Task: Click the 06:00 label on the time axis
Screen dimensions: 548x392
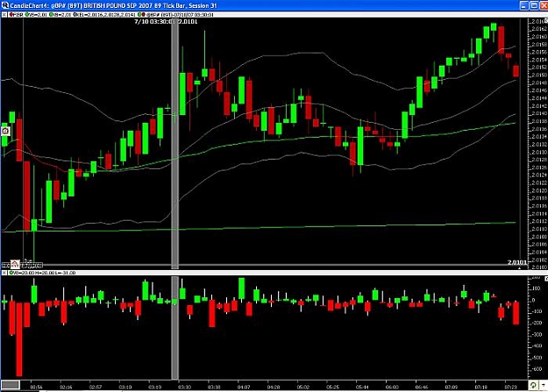Action: click(392, 387)
